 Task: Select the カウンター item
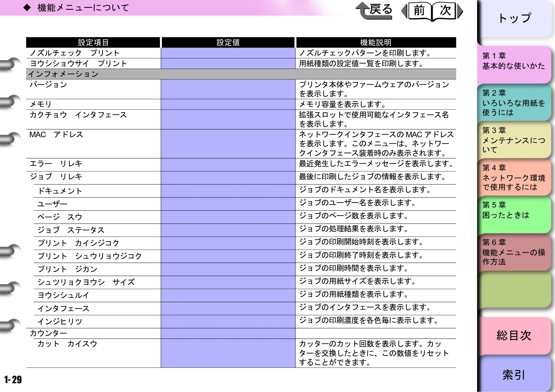pos(48,333)
